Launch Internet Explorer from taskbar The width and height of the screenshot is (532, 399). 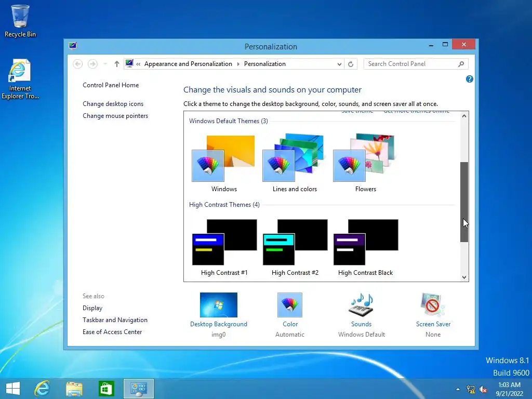[x=43, y=389]
